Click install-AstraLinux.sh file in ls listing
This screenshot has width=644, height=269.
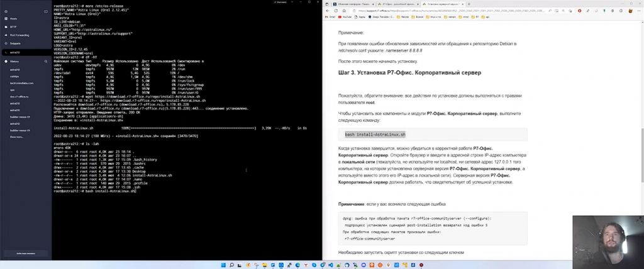[x=152, y=175]
